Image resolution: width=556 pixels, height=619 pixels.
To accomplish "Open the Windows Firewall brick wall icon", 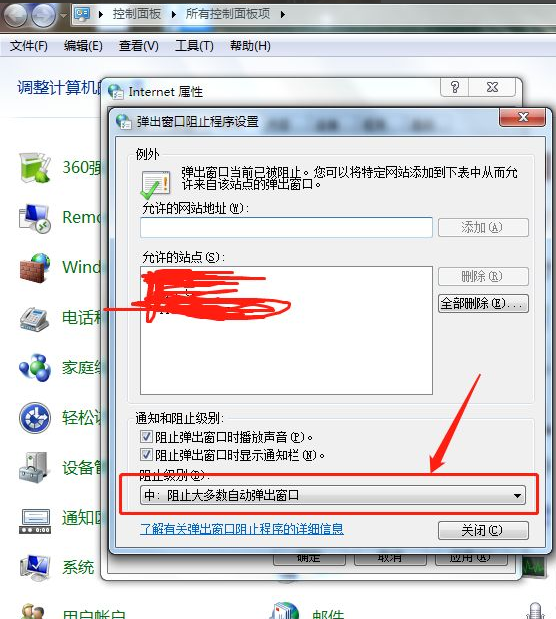I will [35, 268].
